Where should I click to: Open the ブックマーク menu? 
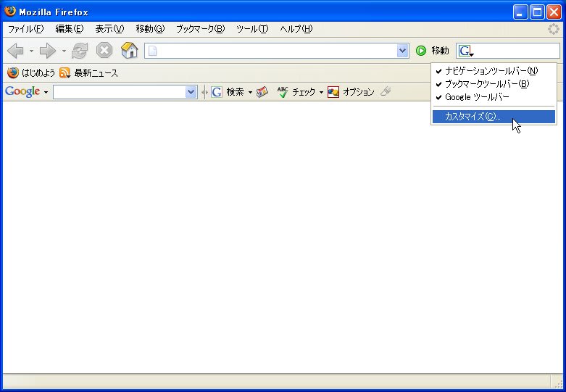click(200, 29)
